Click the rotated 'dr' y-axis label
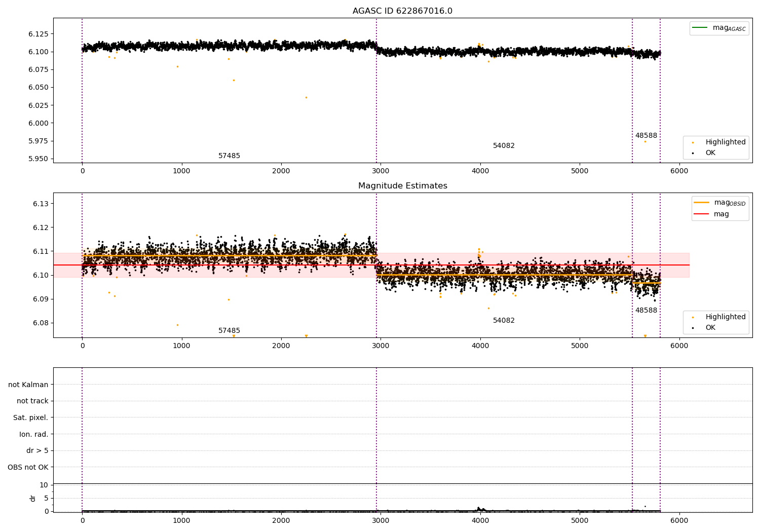Viewport: 760px width, 532px height. pyautogui.click(x=33, y=498)
